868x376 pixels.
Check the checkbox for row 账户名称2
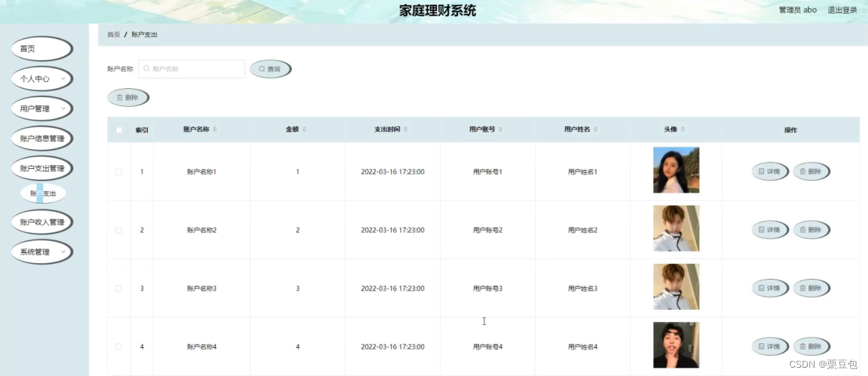[118, 230]
